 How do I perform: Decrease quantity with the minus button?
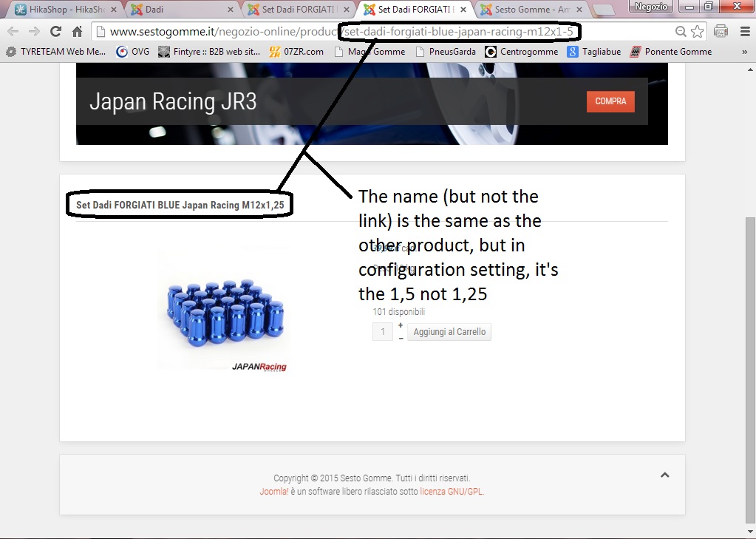401,339
